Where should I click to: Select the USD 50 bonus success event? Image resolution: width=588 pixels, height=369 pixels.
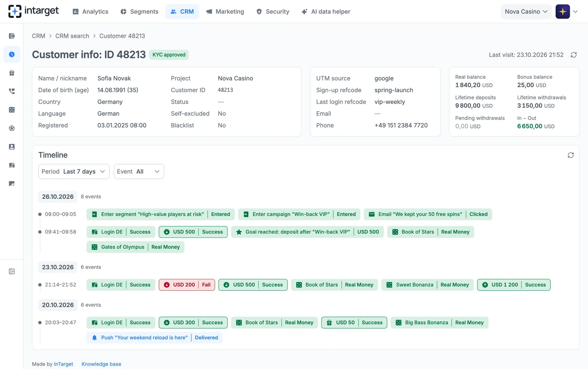[x=354, y=323]
